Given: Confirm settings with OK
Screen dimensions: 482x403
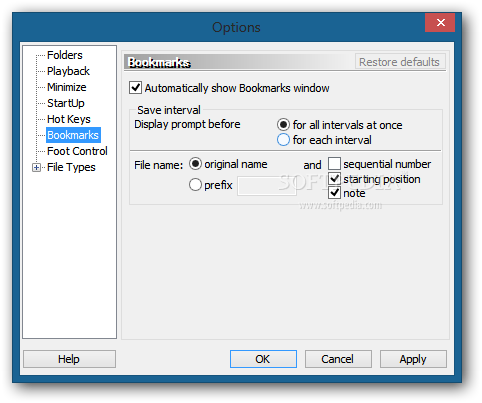Looking at the screenshot, I should (263, 359).
